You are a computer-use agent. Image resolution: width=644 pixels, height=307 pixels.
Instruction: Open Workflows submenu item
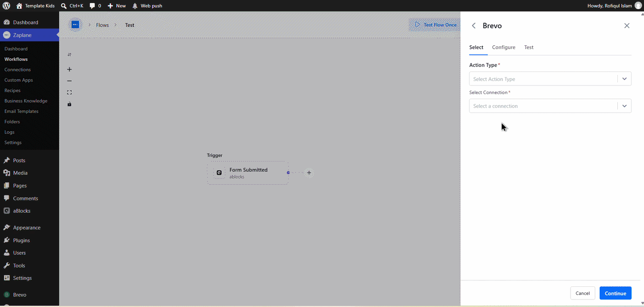click(16, 59)
